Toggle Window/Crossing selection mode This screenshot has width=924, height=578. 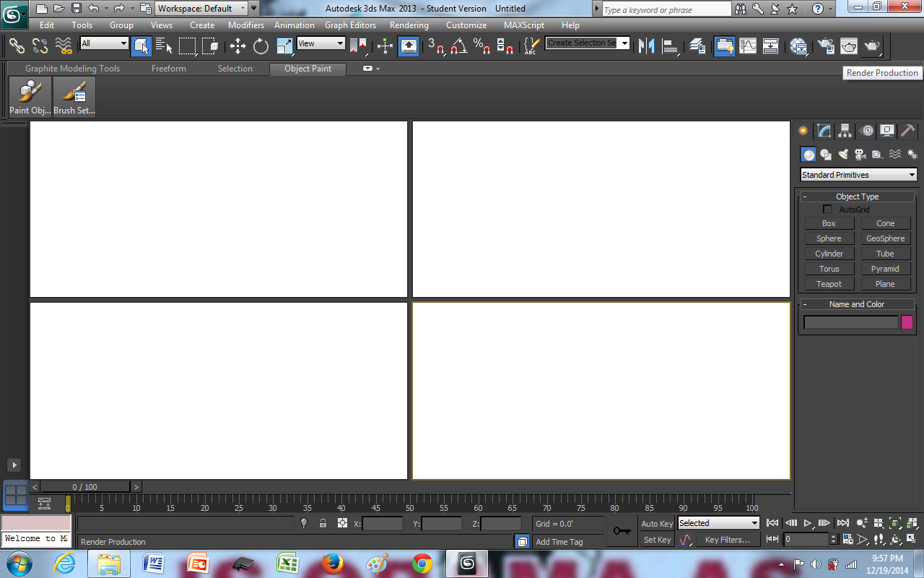tap(211, 46)
